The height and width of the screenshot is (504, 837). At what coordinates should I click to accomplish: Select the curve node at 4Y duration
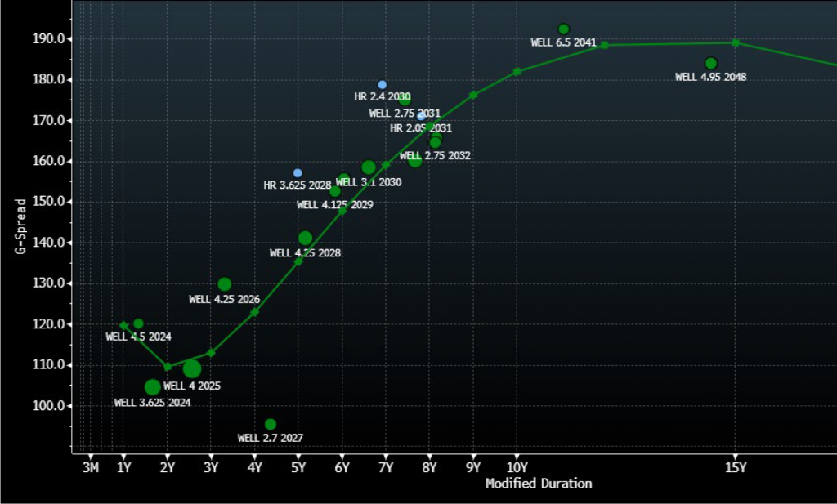254,312
